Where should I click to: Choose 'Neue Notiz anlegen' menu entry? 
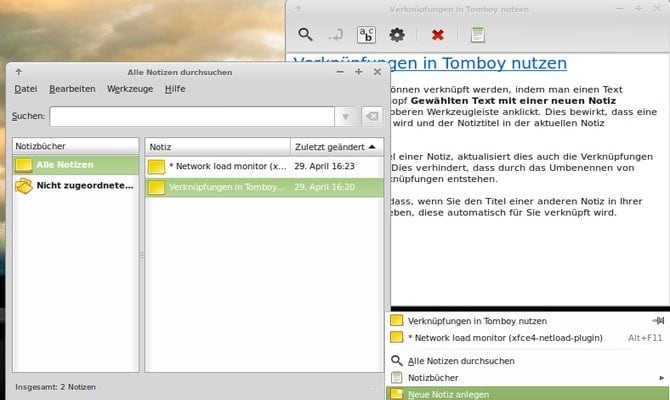click(x=527, y=394)
